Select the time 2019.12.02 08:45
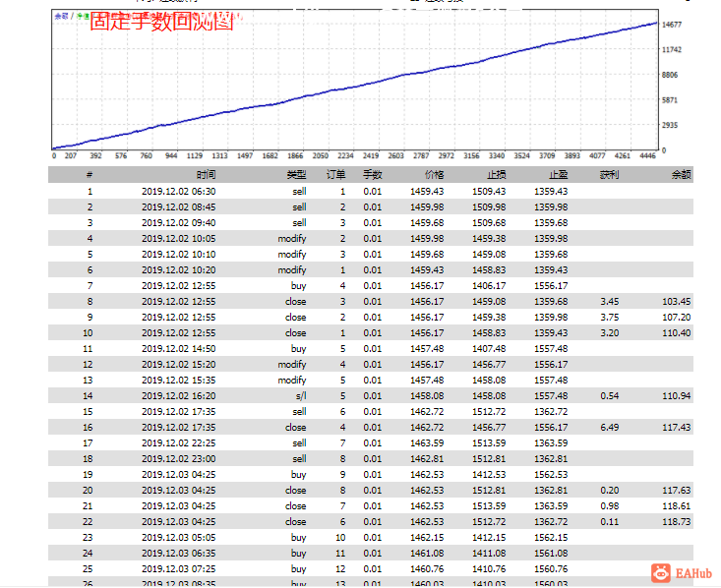This screenshot has height=588, width=721. click(x=178, y=206)
